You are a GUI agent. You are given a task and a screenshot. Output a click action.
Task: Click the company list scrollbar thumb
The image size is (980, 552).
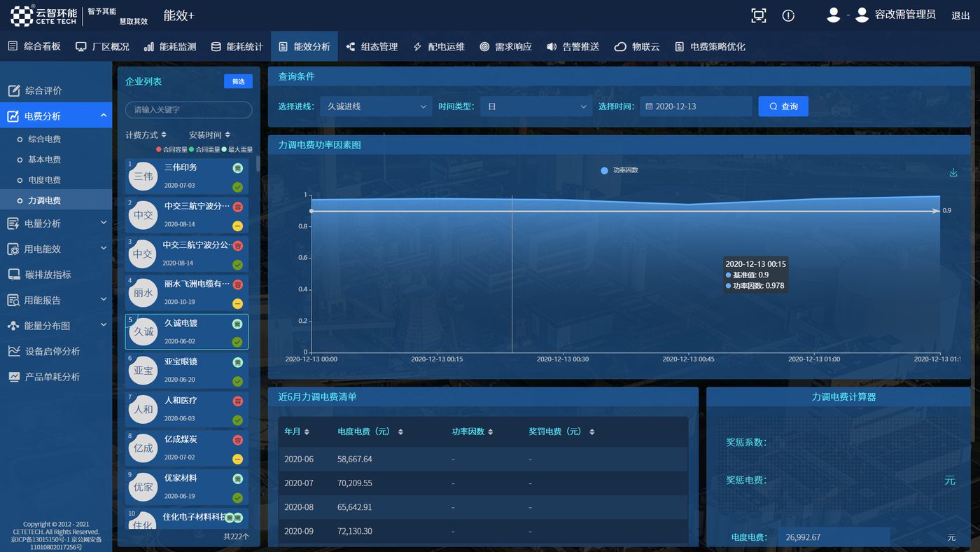(x=258, y=163)
